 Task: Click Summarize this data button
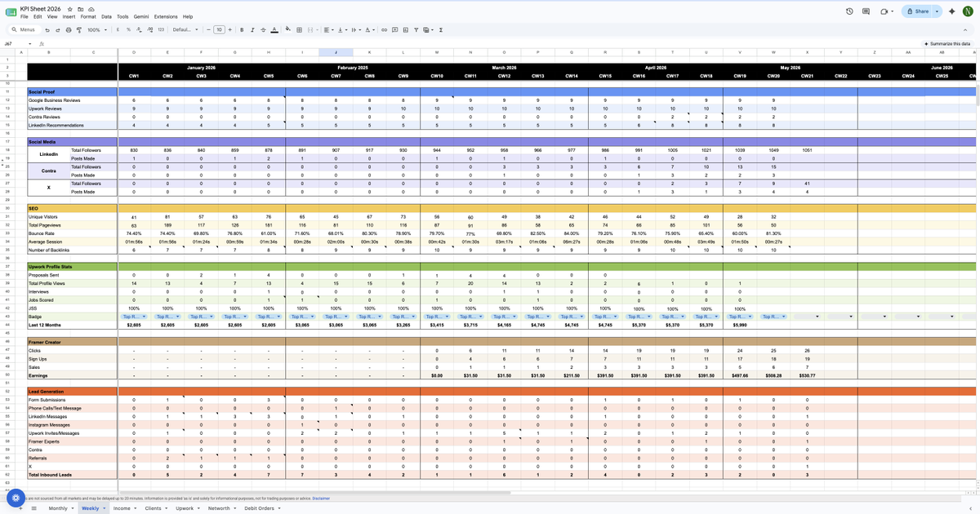947,43
